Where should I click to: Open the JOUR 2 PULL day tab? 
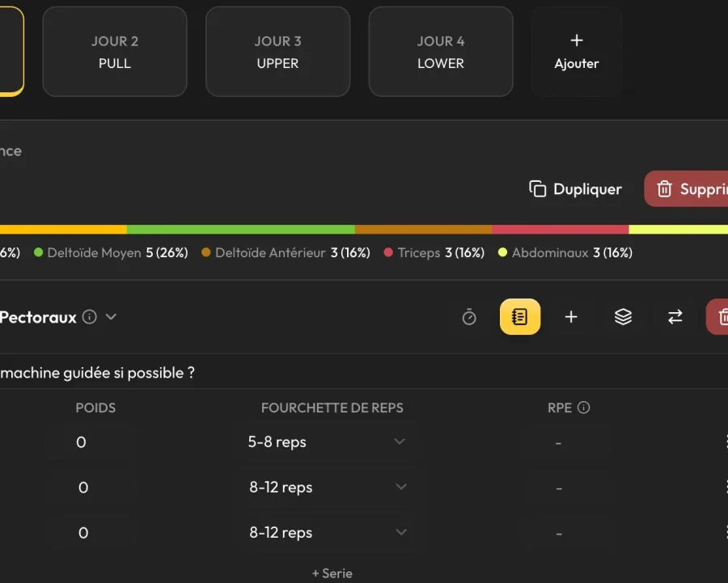point(115,52)
